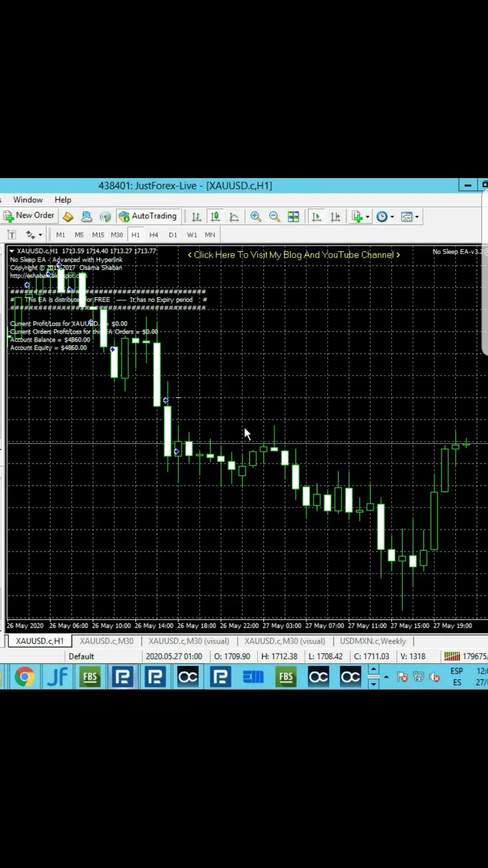This screenshot has width=488, height=868.
Task: Switch to the USDMXN.c,Weekly chart tab
Action: (372, 641)
